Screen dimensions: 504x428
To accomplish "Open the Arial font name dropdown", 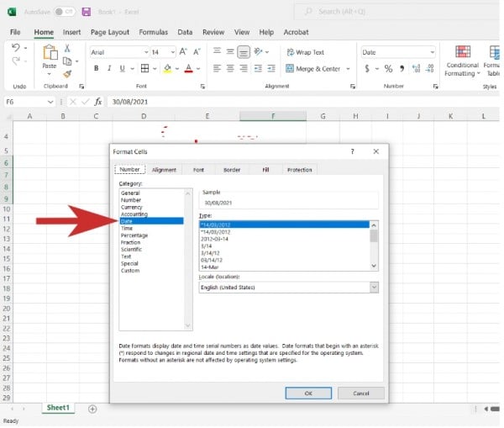I will click(146, 52).
